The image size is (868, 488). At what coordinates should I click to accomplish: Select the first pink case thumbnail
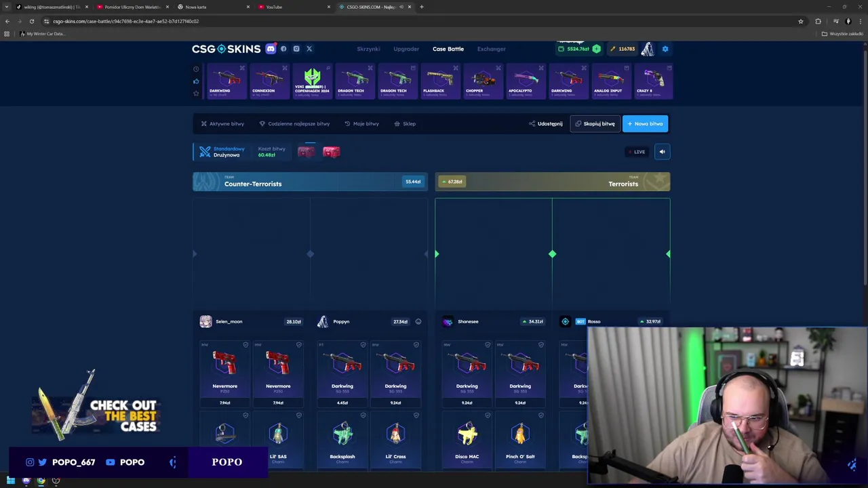[x=307, y=152]
